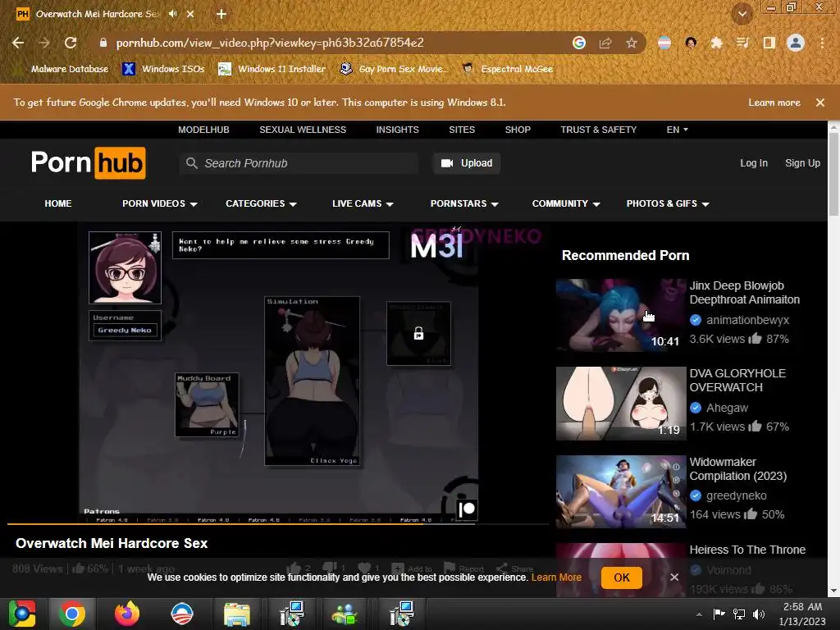Open the Chrome profile avatar
The width and height of the screenshot is (840, 630).
(796, 43)
